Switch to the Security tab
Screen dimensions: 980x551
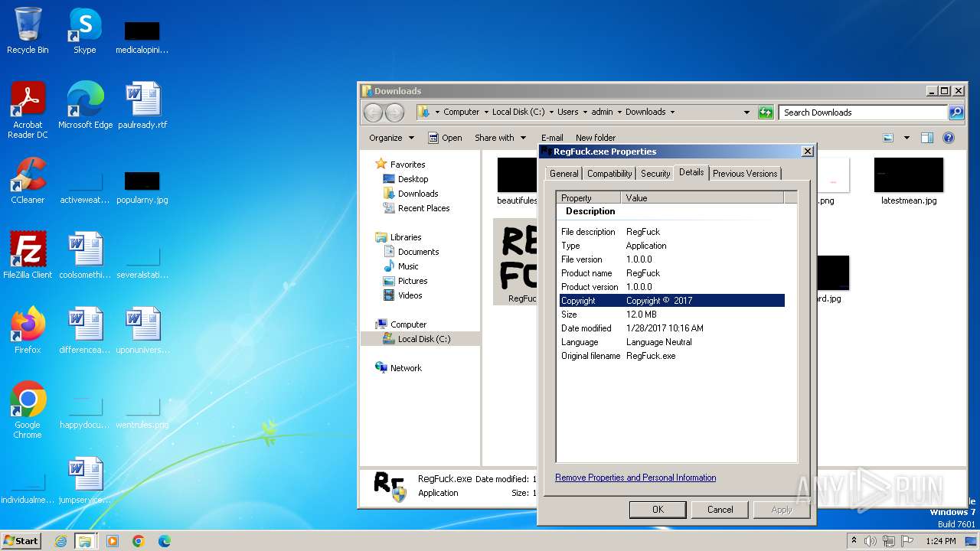[x=655, y=174]
